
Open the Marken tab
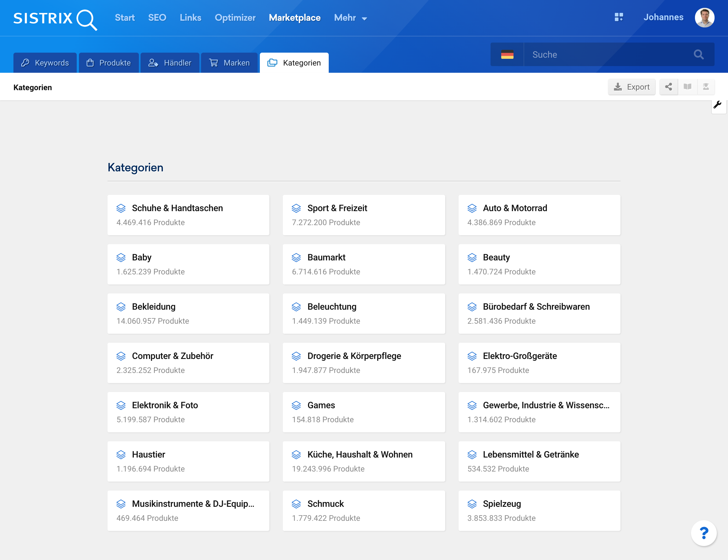[229, 63]
